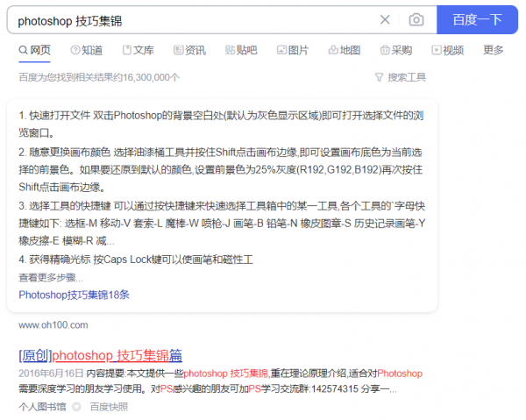Open the 文库 tab
This screenshot has width=526, height=420.
coord(137,50)
